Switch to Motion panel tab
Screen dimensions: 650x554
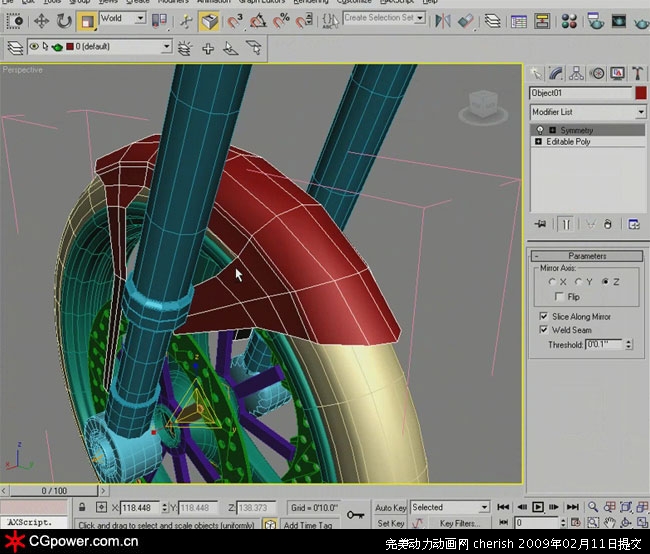tap(597, 74)
